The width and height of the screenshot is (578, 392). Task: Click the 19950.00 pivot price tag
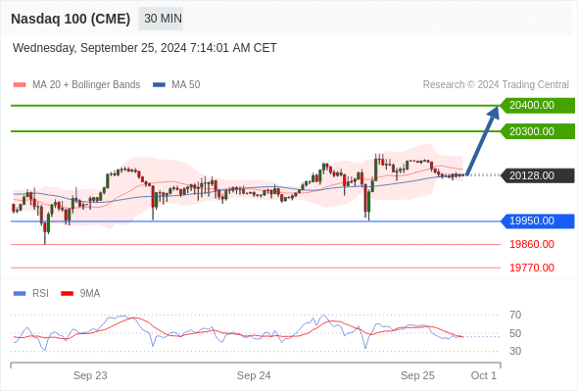click(538, 221)
